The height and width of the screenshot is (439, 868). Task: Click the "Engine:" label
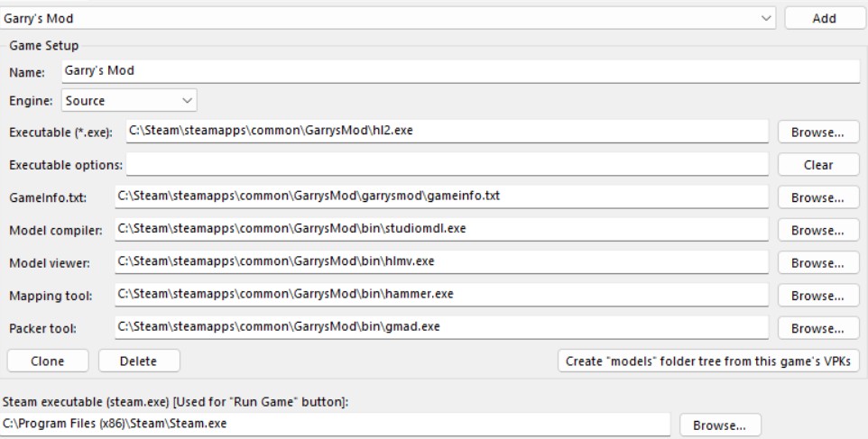click(x=31, y=101)
